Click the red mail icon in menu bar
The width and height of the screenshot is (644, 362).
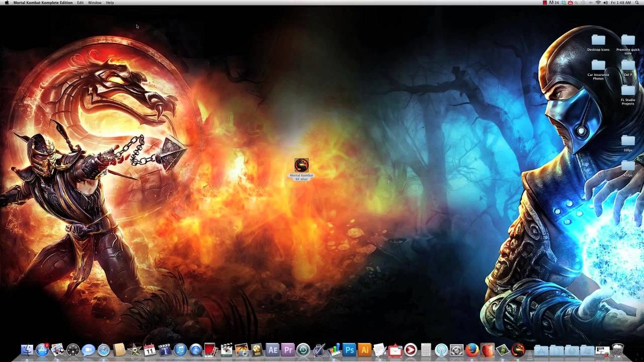[x=570, y=3]
